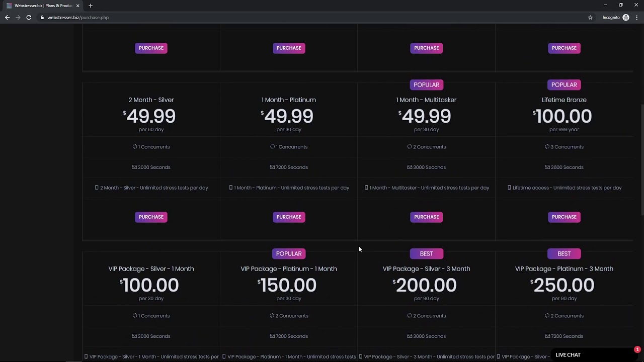Purchase the 2 Month - Silver plan
Image resolution: width=644 pixels, height=362 pixels.
point(151,217)
